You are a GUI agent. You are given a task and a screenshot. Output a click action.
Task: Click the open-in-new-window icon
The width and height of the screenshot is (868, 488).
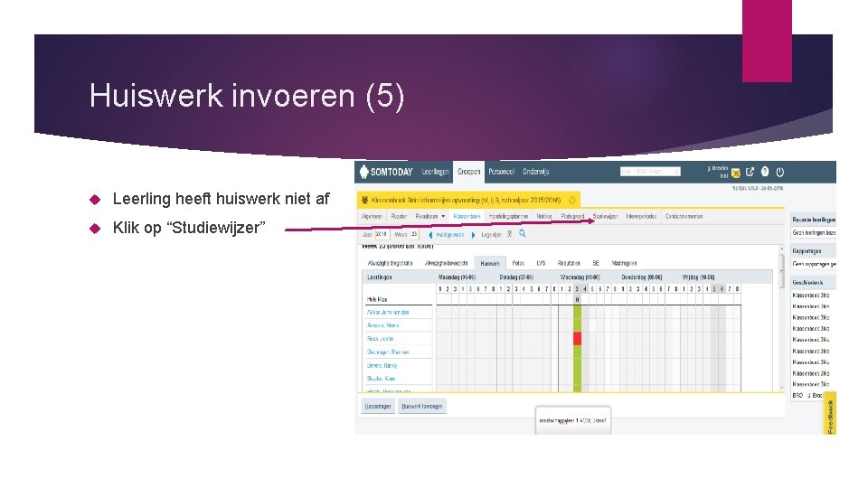pos(750,172)
